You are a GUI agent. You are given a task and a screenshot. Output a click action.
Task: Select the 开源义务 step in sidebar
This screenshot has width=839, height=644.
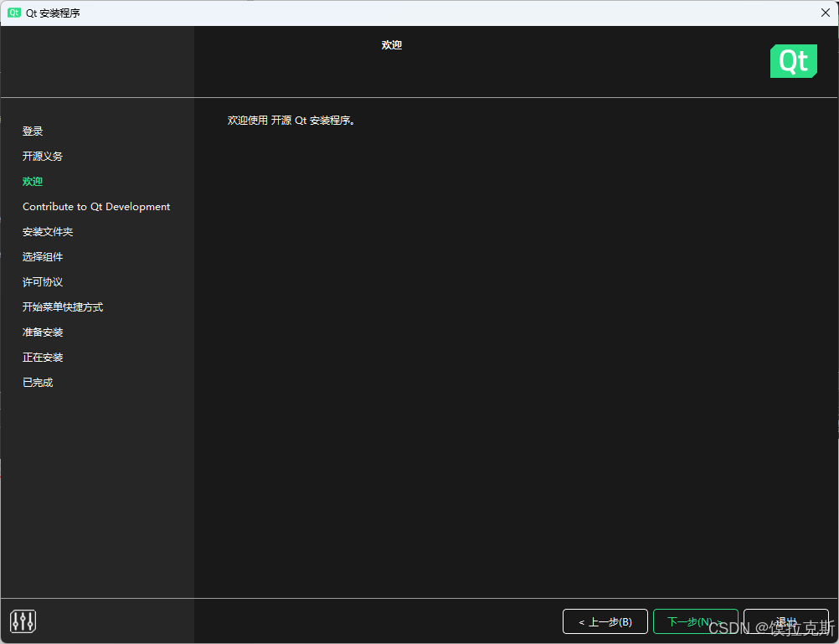[43, 157]
